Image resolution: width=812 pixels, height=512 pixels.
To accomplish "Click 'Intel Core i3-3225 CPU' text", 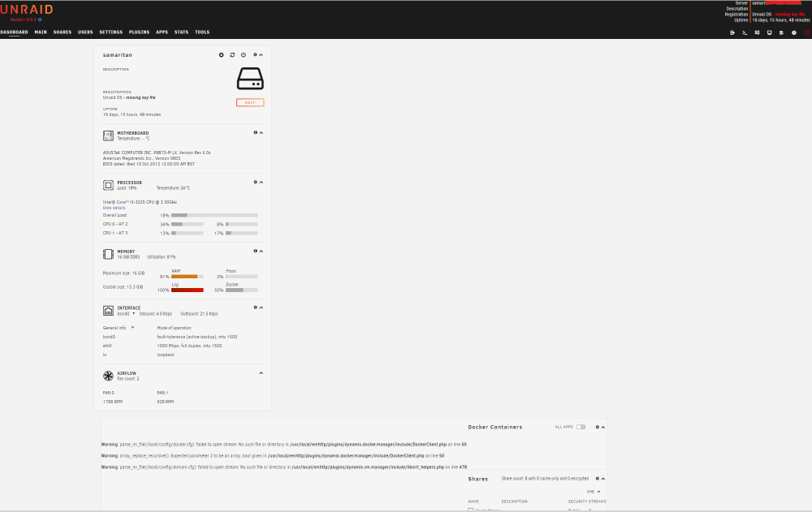I will click(140, 202).
